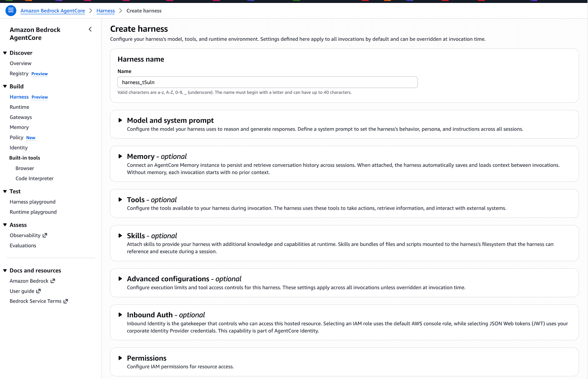The height and width of the screenshot is (379, 588).
Task: Expand the Memory optional section
Action: pyautogui.click(x=120, y=156)
